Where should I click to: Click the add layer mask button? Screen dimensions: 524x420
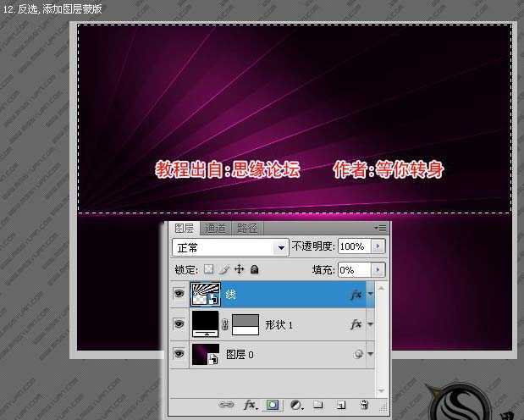273,405
